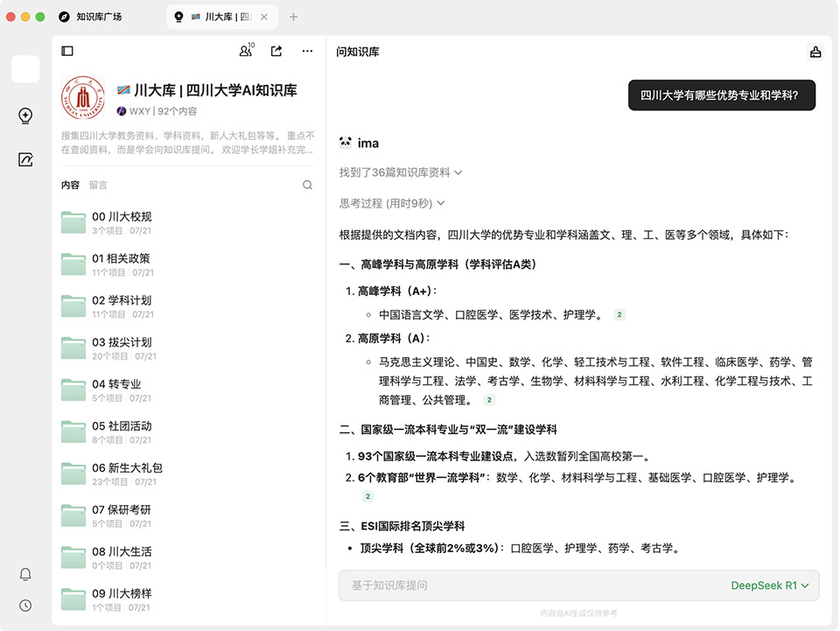This screenshot has width=840, height=631.
Task: Open the 03 拔尖计划 folder
Action: [122, 342]
